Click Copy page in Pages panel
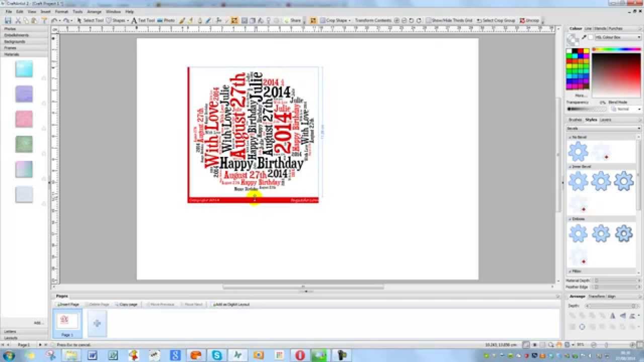 click(x=127, y=304)
